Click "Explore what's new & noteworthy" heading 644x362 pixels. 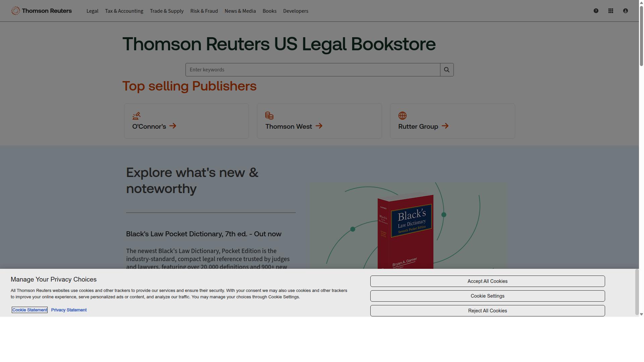coord(192,181)
